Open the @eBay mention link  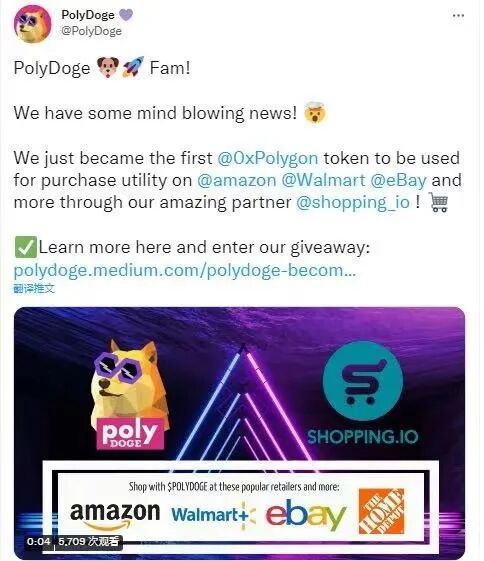tap(399, 180)
